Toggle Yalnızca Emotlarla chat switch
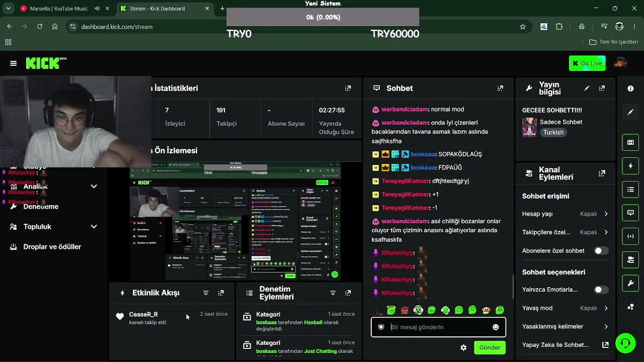This screenshot has height=362, width=644. point(601,290)
